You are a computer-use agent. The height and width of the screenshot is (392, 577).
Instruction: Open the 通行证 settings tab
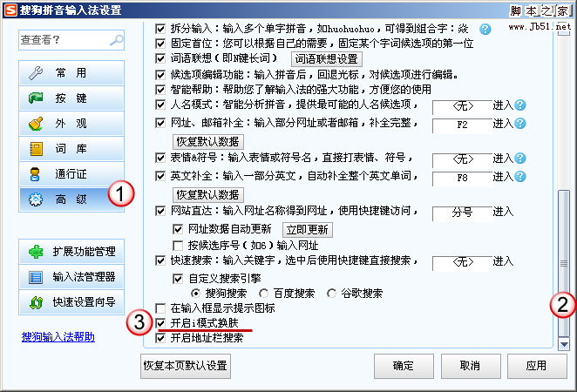[x=71, y=174]
